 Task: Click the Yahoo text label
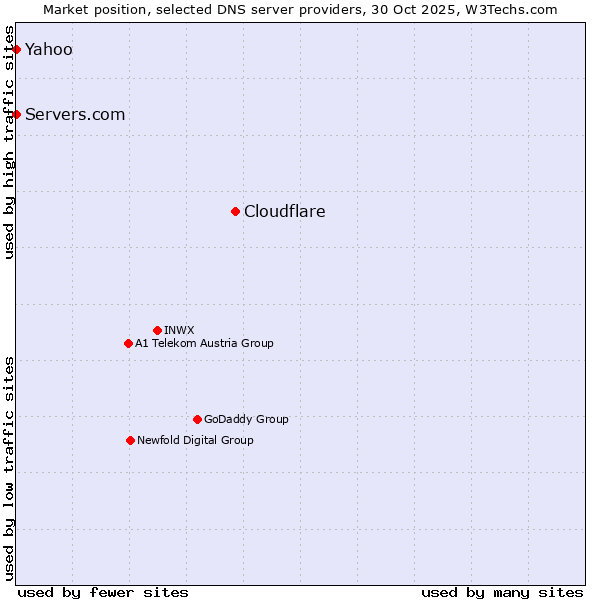(x=49, y=49)
